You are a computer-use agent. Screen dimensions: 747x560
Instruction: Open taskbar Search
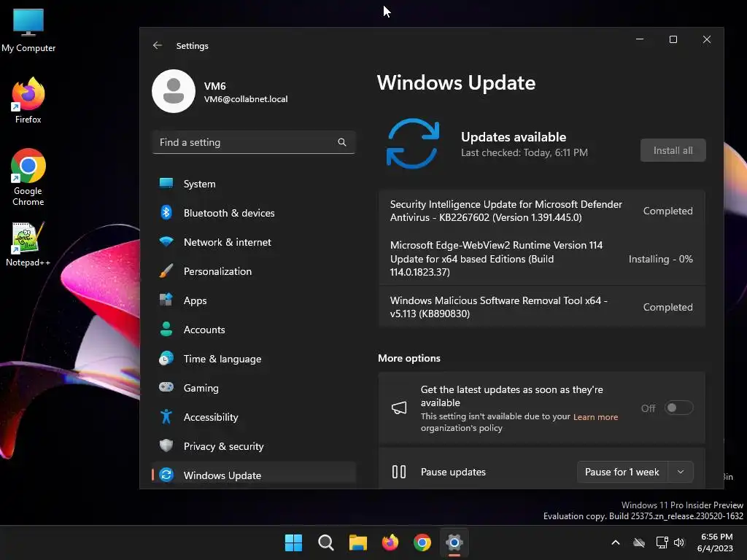326,542
